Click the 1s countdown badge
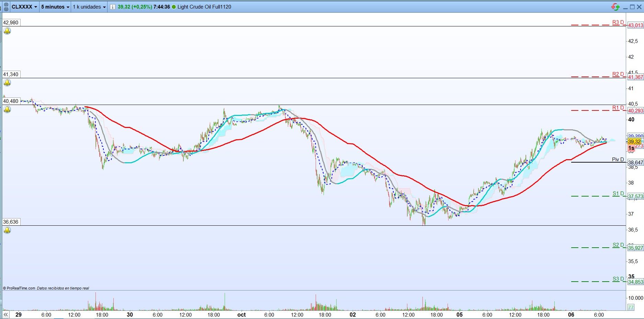 pyautogui.click(x=631, y=148)
